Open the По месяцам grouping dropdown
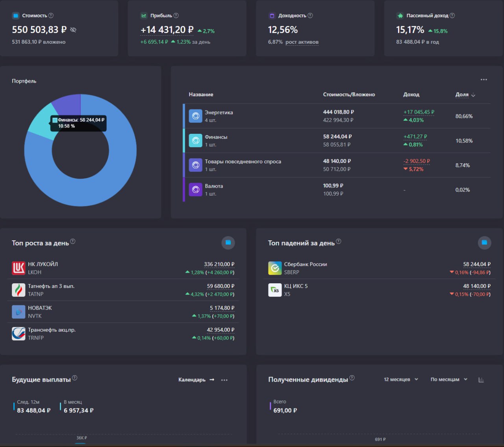504x447 pixels. [x=449, y=379]
